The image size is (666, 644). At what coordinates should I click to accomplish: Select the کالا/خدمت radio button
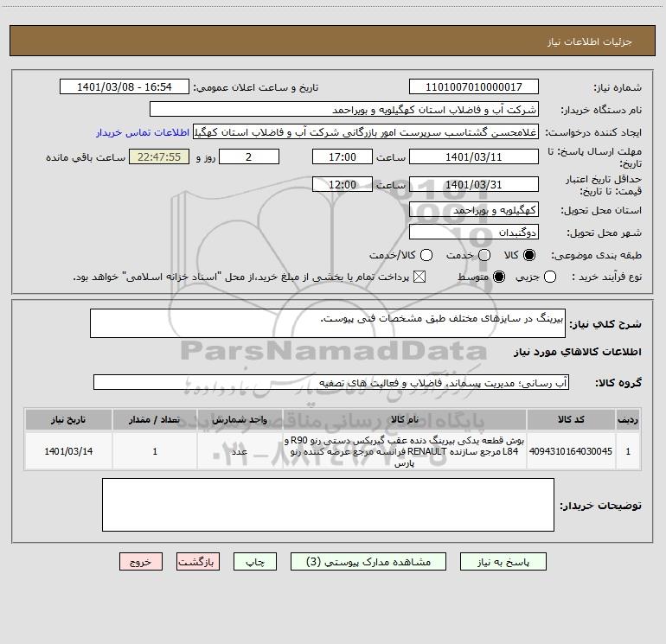pyautogui.click(x=426, y=255)
